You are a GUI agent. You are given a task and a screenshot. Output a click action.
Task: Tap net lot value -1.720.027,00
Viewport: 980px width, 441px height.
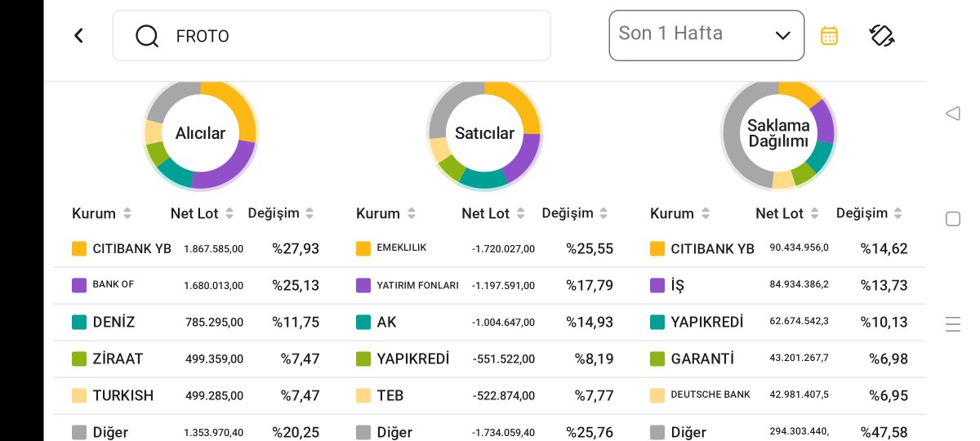click(503, 248)
